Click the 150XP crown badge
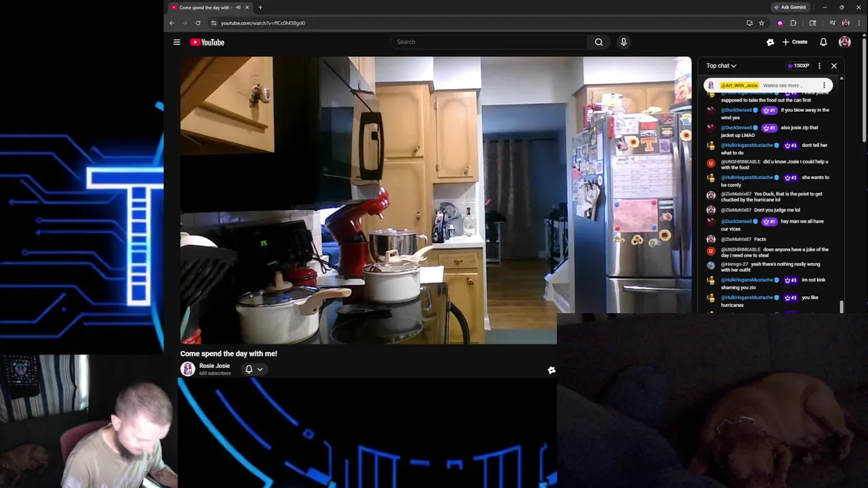868x488 pixels. coord(798,66)
